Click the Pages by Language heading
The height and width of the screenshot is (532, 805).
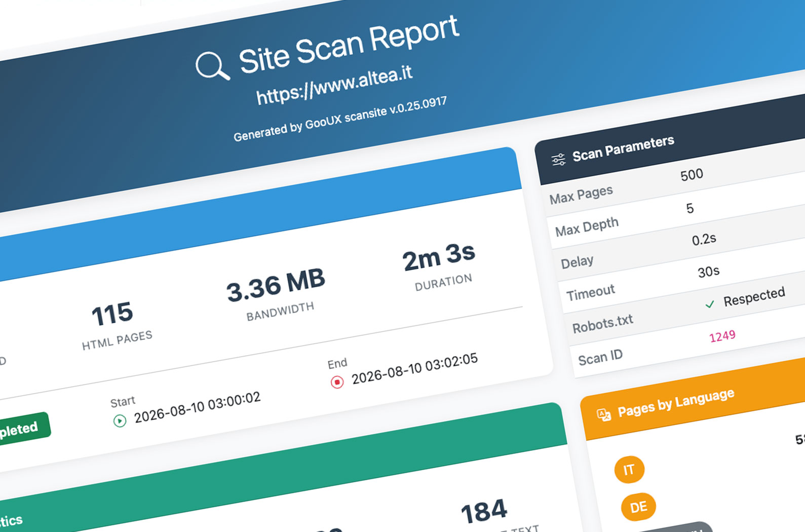[x=676, y=402]
